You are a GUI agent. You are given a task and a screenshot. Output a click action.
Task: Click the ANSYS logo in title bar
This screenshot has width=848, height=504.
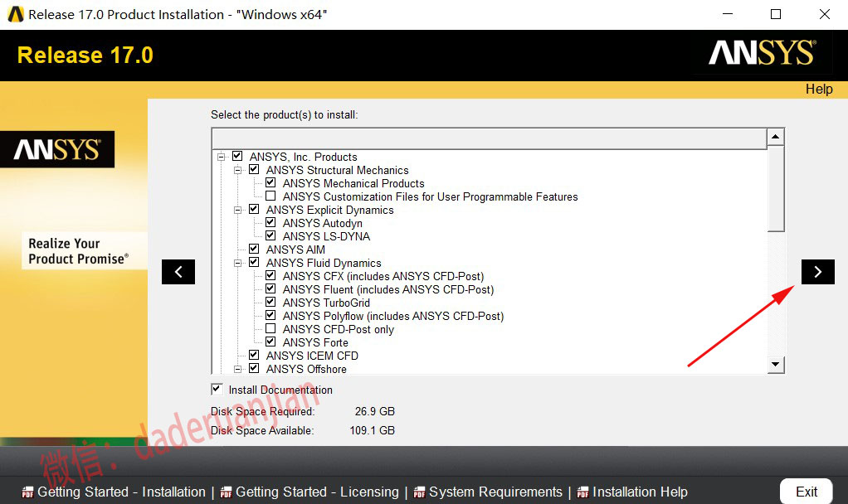16,15
